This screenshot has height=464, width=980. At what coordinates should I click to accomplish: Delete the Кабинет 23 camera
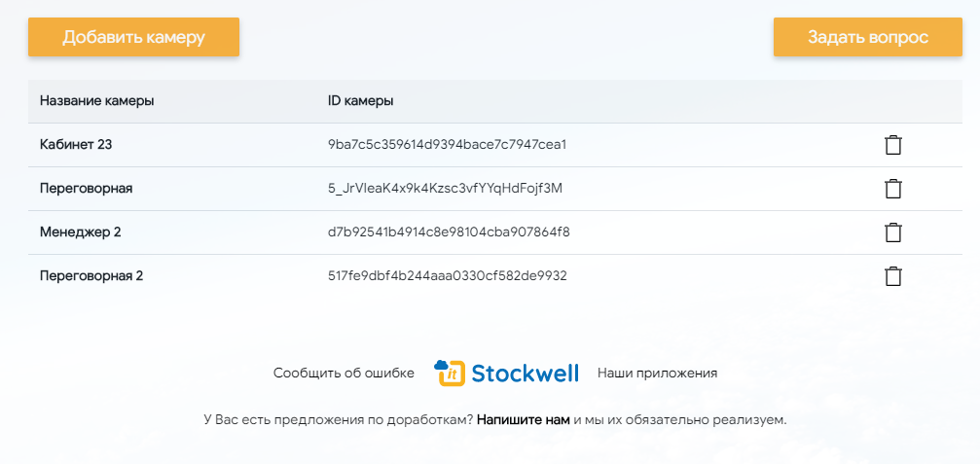click(x=892, y=145)
